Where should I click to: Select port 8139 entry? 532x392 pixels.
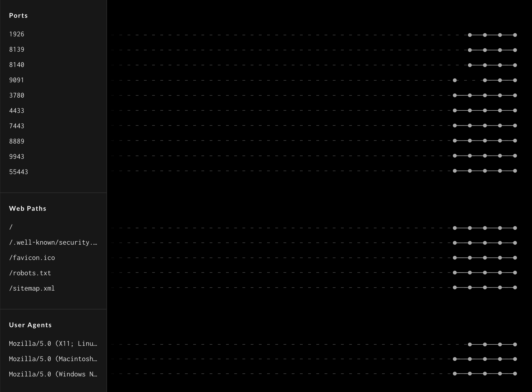[16, 49]
